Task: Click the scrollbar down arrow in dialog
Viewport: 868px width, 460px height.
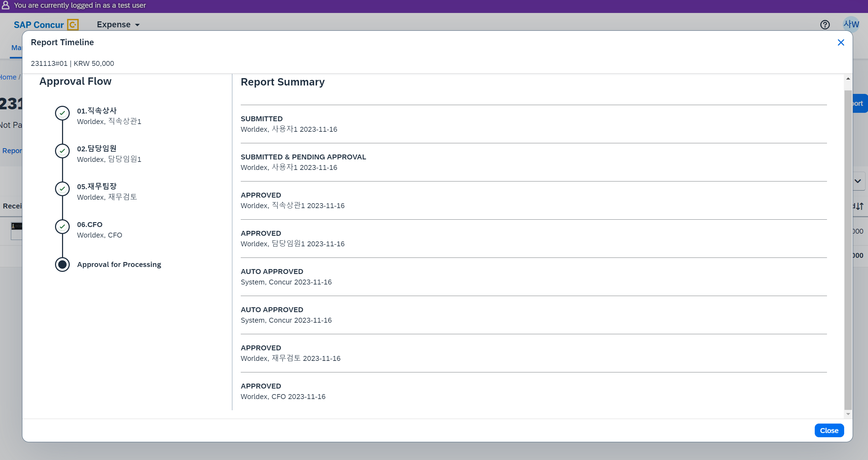Action: click(x=848, y=414)
